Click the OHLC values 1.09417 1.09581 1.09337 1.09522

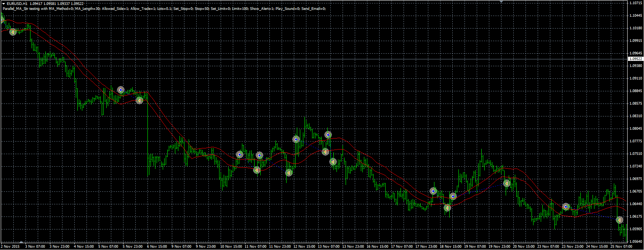click(x=56, y=4)
